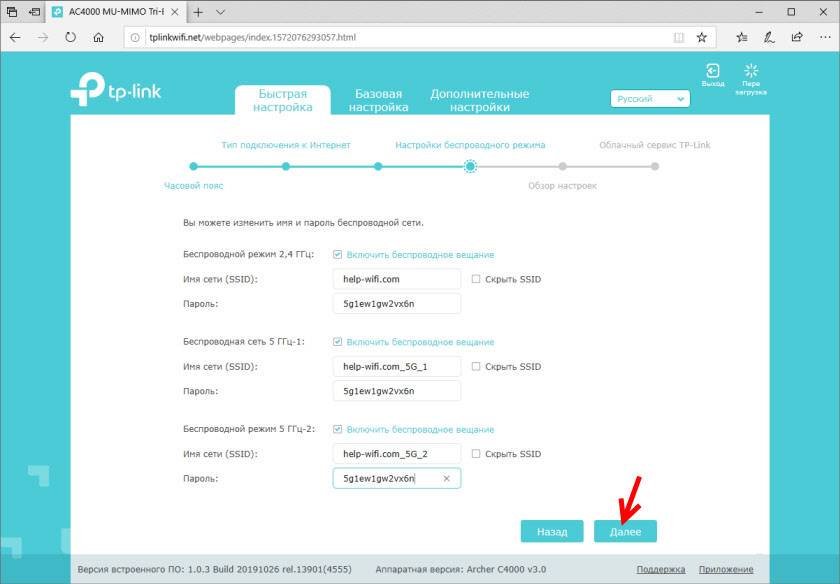Open a new browser tab with plus
This screenshot has height=584, width=840.
(x=198, y=12)
